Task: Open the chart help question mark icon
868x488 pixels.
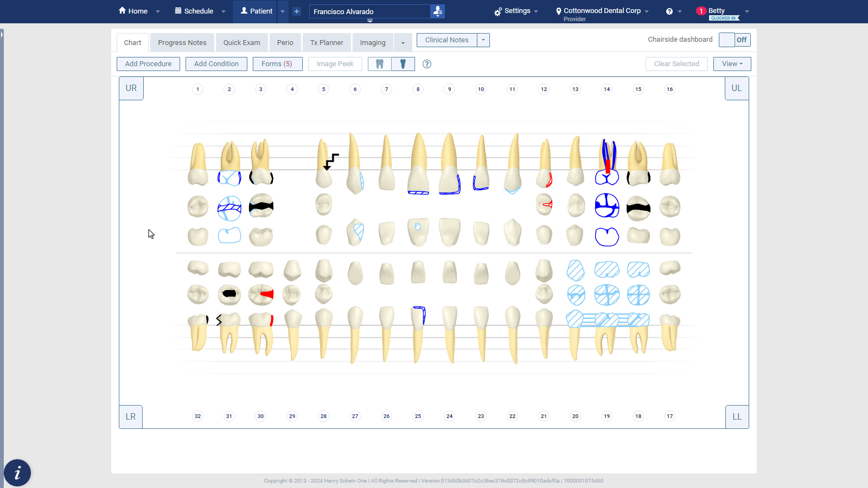Action: click(427, 64)
